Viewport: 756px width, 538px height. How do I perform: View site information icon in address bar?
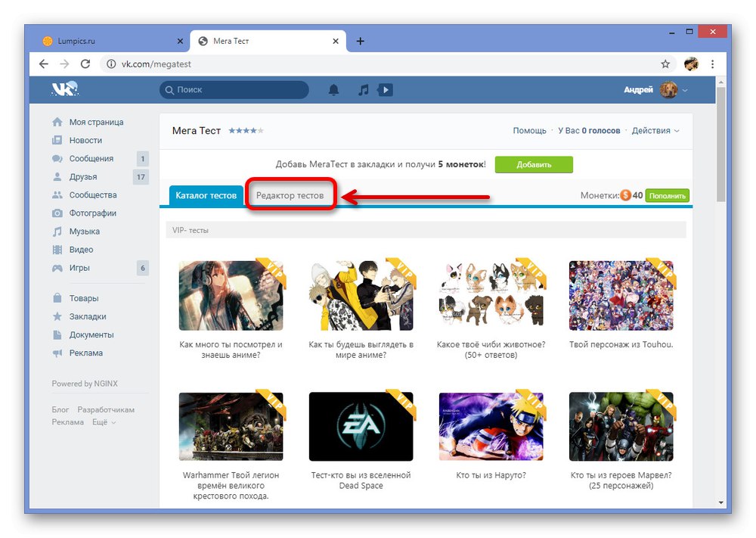pos(111,64)
